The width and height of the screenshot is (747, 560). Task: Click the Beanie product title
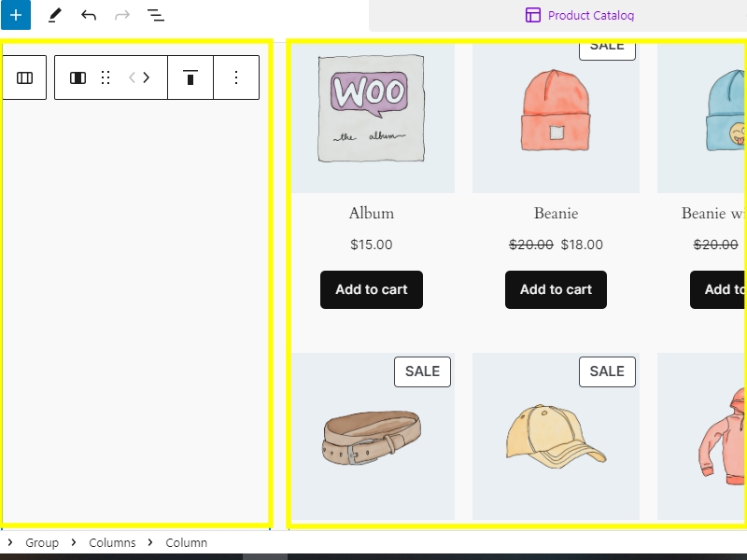pos(556,213)
